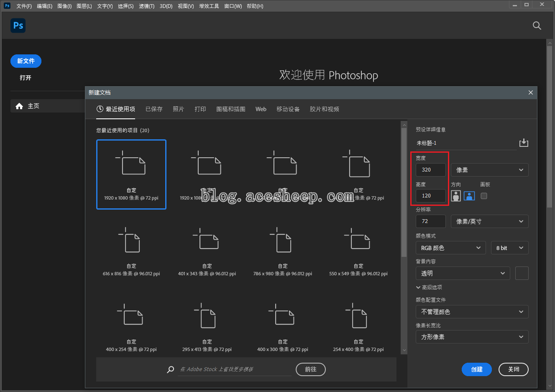Open the 选择(S) menu
The width and height of the screenshot is (555, 392).
[125, 6]
